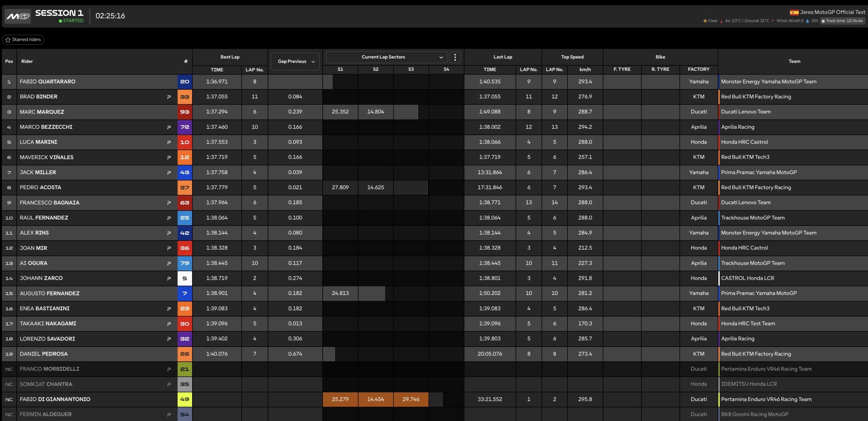Click last lap time 20:05.076
This screenshot has width=868, height=421.
[490, 354]
